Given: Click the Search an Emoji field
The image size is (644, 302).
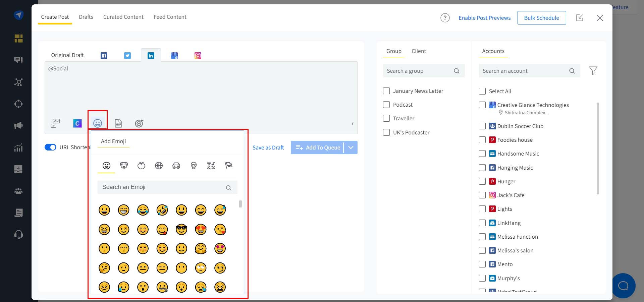Looking at the screenshot, I should [x=167, y=187].
